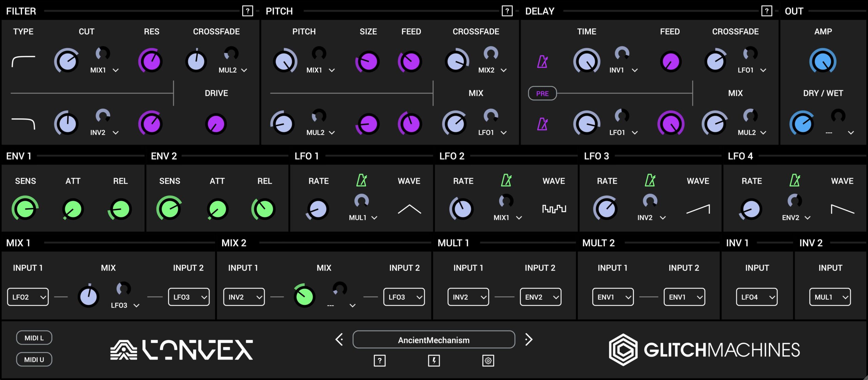Adjust small mod amount knob above MUL1 in LFO 1
Screen dimensions: 868x380
click(361, 201)
